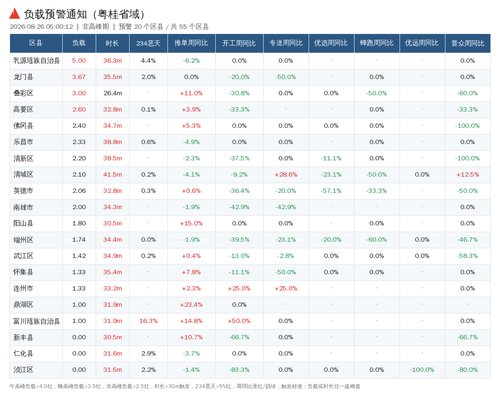This screenshot has height=402, width=500.
Task: Click duration 41.5m for 清城区
Action: pyautogui.click(x=113, y=175)
